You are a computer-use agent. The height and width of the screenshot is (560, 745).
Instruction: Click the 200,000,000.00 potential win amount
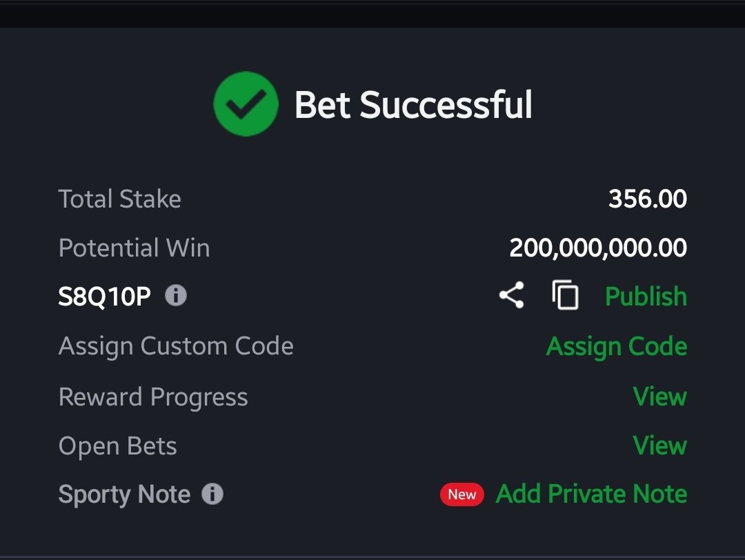[x=598, y=248]
